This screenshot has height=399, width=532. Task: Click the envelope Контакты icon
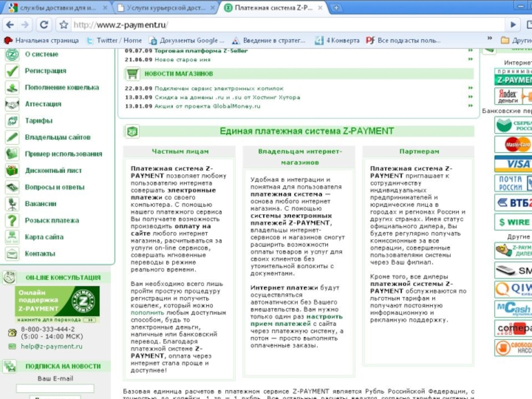12,254
